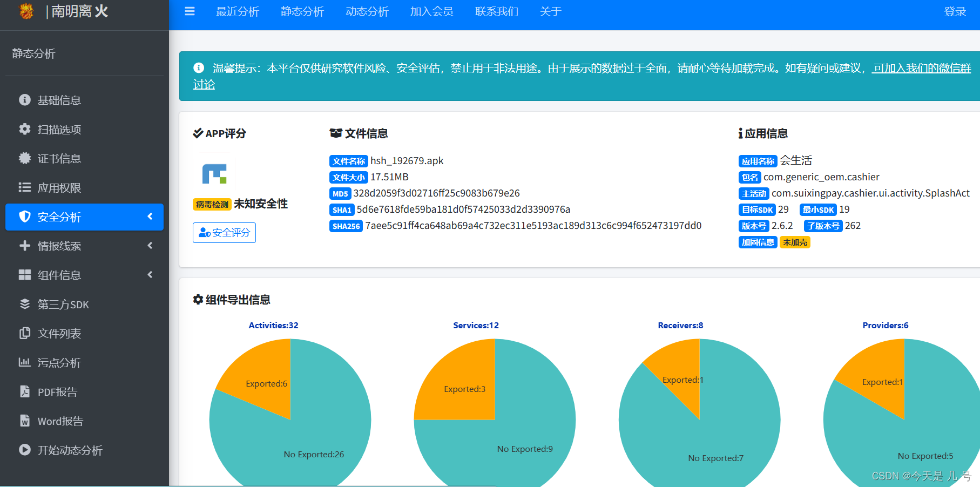Open the 静态分析 top menu
Image resolution: width=980 pixels, height=487 pixels.
click(302, 12)
